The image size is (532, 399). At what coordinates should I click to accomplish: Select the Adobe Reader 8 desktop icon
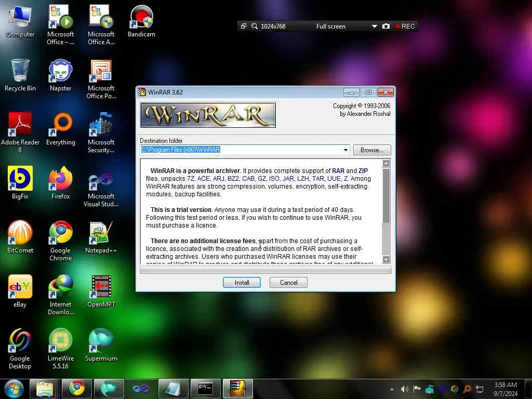coord(20,132)
